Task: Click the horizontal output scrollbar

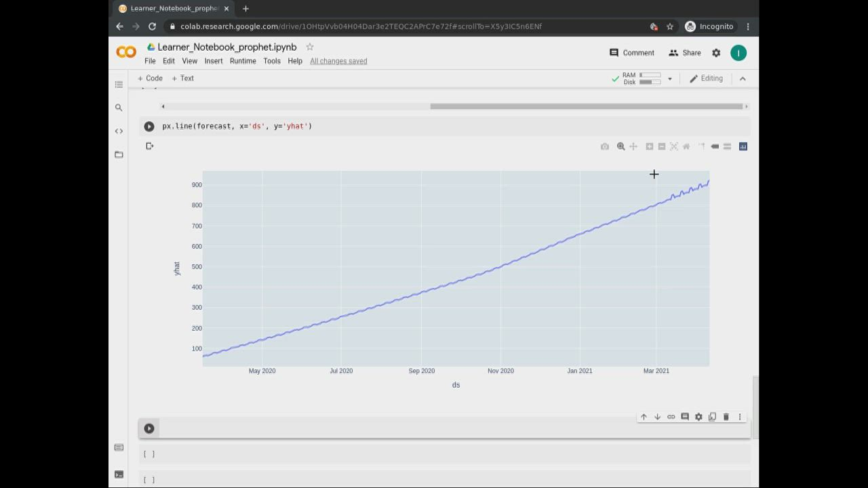Action: click(x=587, y=106)
